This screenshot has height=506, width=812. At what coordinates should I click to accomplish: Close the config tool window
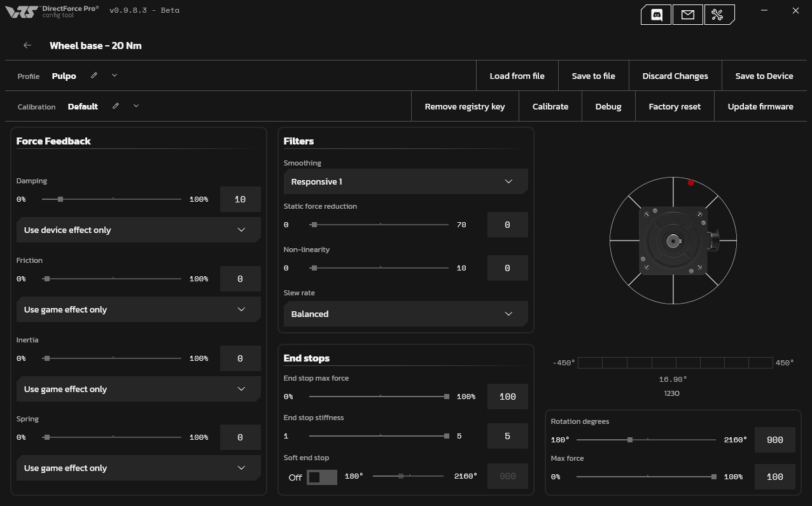795,11
